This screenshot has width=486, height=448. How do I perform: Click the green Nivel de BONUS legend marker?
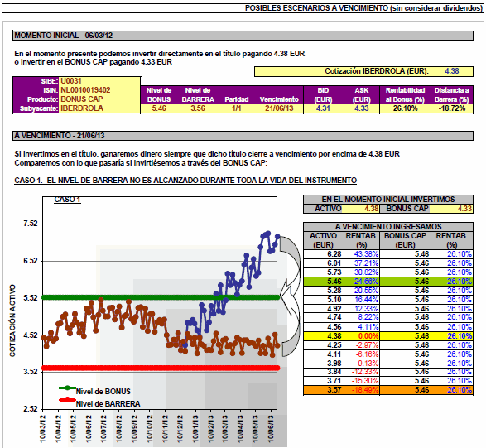click(67, 388)
